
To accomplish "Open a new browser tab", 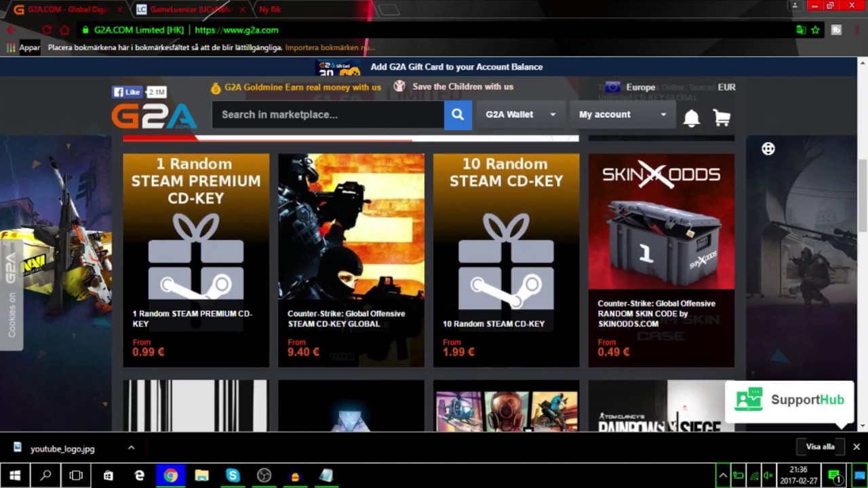I will 389,9.
